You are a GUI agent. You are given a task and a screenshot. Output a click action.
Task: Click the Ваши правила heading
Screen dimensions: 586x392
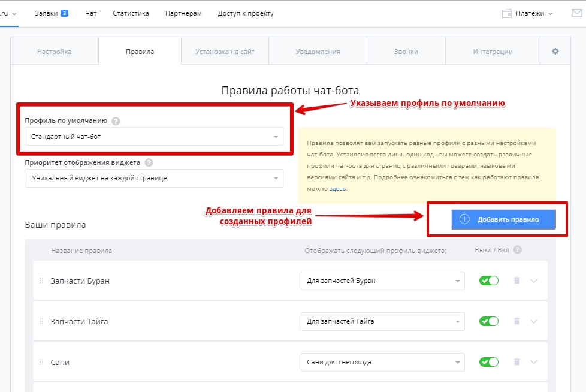click(x=55, y=225)
